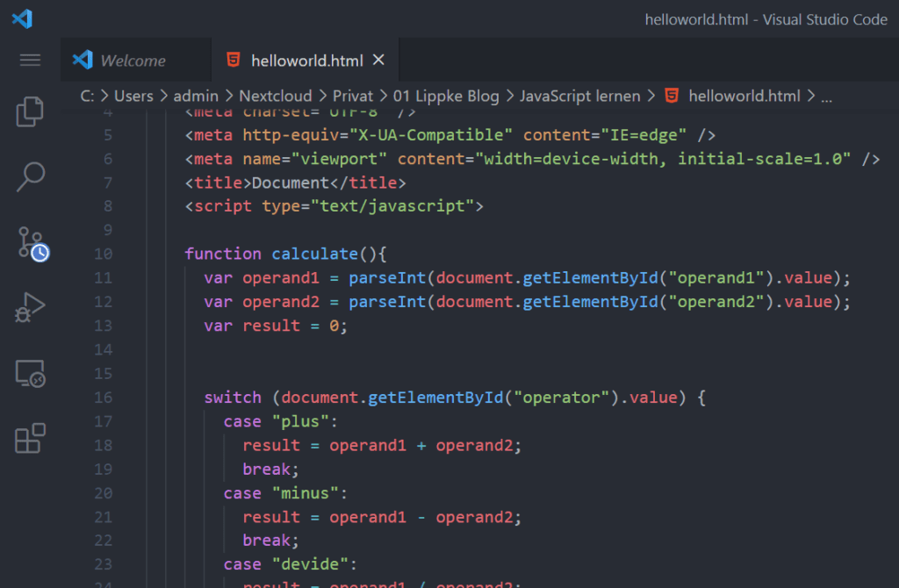This screenshot has height=588, width=899.
Task: Open the Nextcloud breadcrumb dropdown
Action: (274, 96)
